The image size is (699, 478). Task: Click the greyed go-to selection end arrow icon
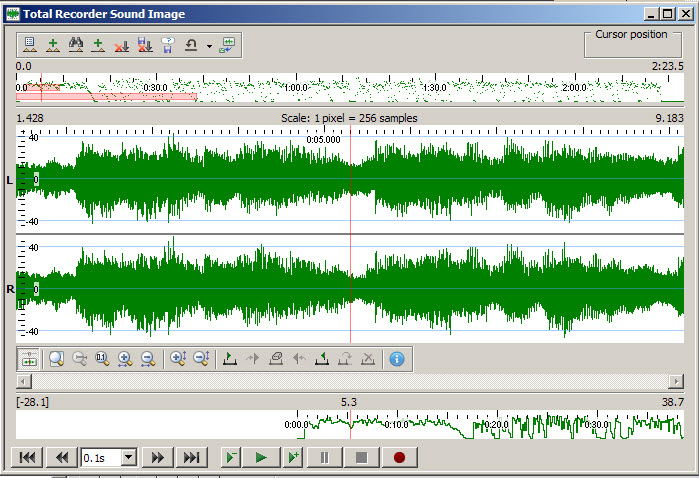[299, 359]
